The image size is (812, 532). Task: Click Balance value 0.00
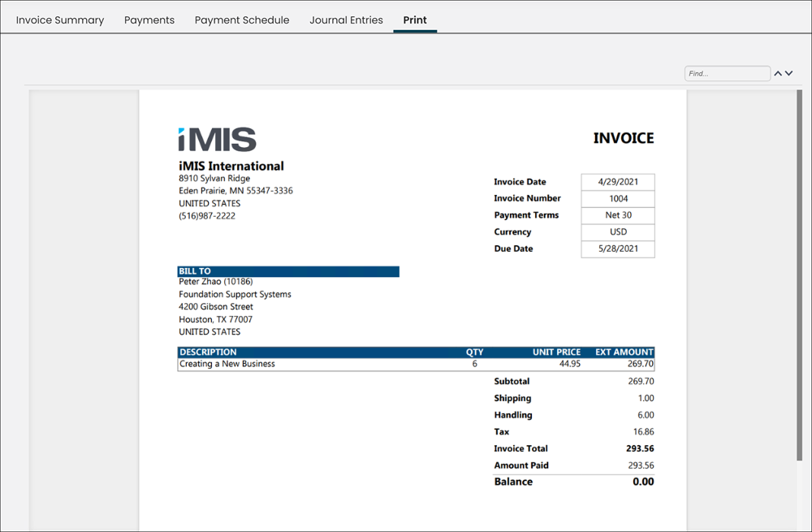643,482
